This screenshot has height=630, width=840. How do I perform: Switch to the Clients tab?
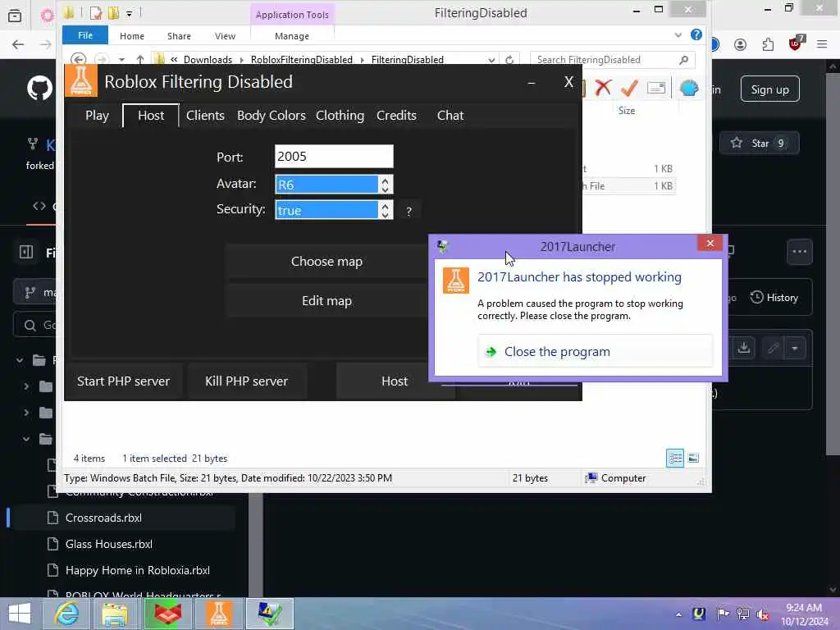[205, 116]
